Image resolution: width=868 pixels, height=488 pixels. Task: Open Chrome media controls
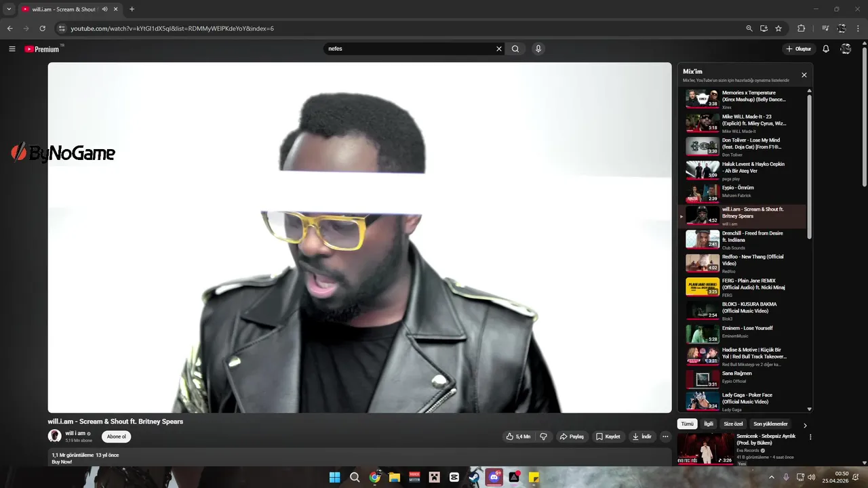click(825, 28)
